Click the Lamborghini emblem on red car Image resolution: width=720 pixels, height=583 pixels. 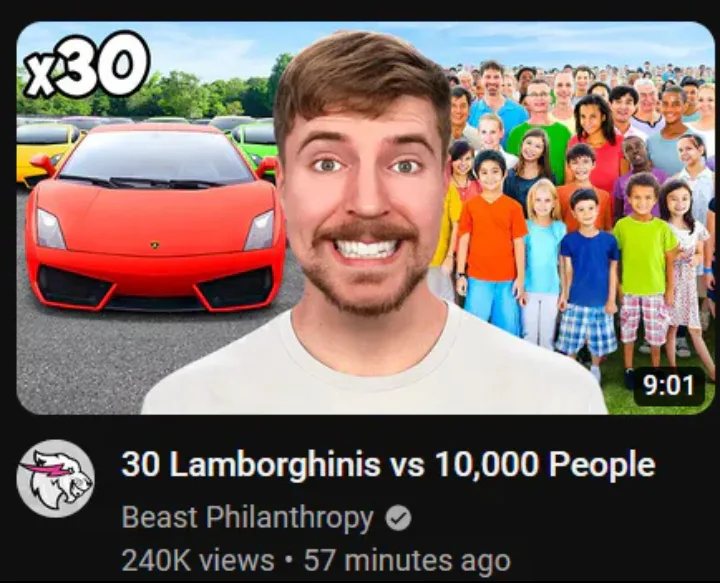[155, 245]
